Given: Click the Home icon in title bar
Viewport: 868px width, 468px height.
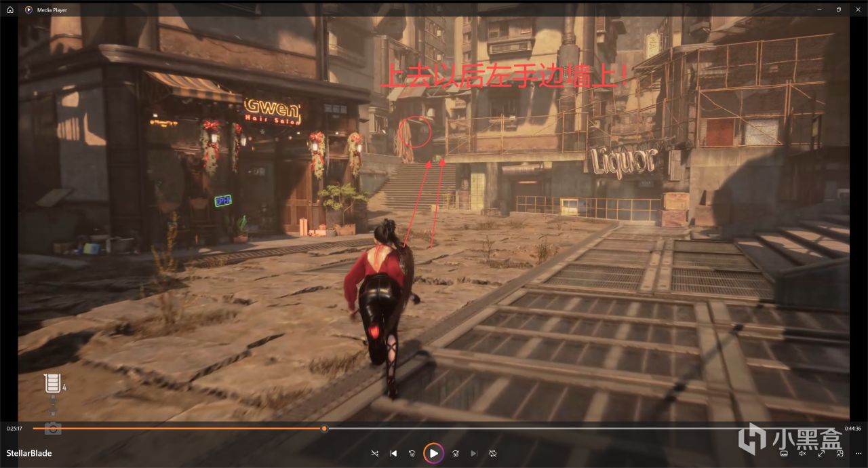Looking at the screenshot, I should click(x=10, y=9).
